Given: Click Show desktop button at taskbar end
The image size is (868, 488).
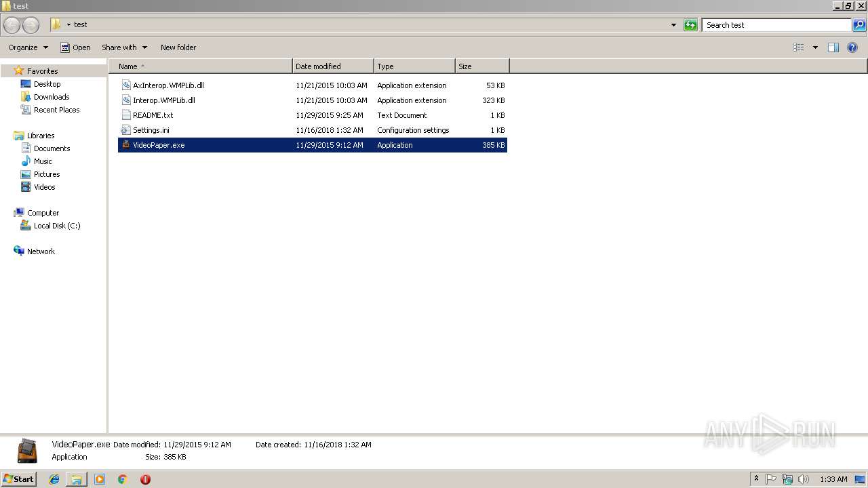Looking at the screenshot, I should [861, 479].
